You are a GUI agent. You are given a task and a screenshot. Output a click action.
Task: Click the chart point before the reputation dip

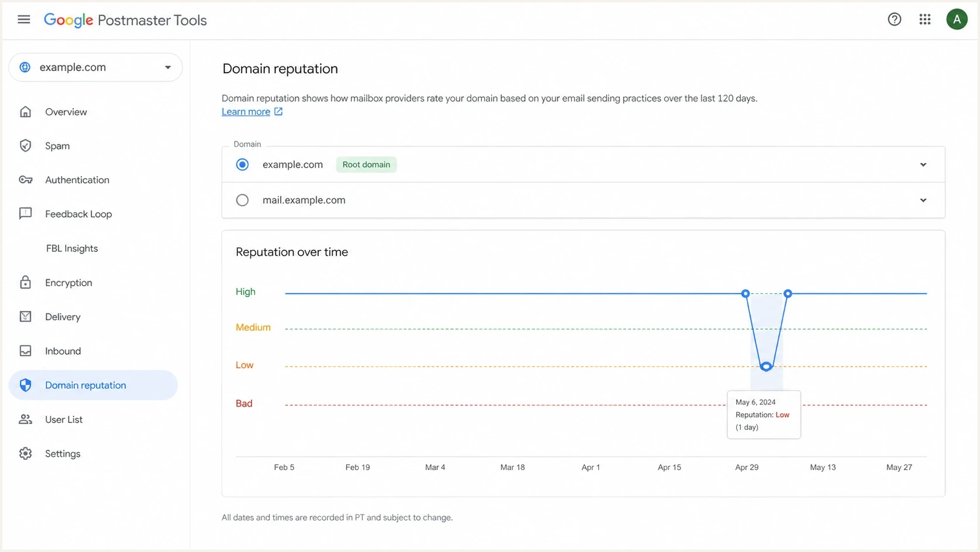746,293
